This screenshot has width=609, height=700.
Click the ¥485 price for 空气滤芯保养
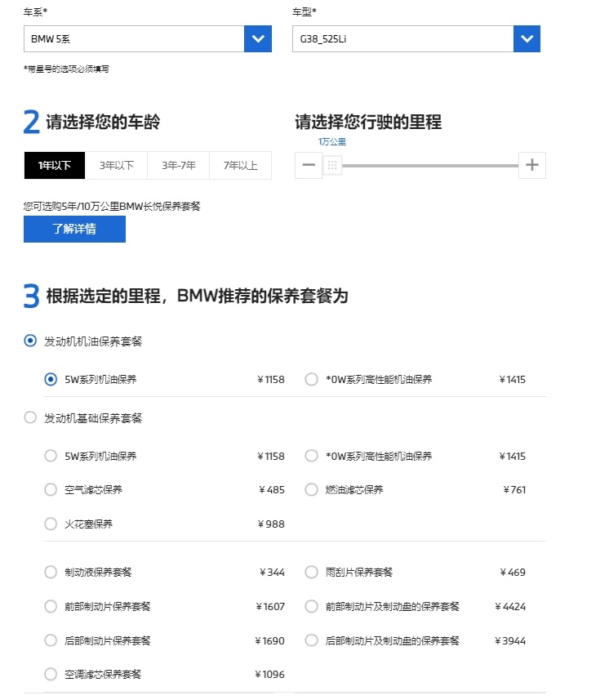pyautogui.click(x=272, y=490)
